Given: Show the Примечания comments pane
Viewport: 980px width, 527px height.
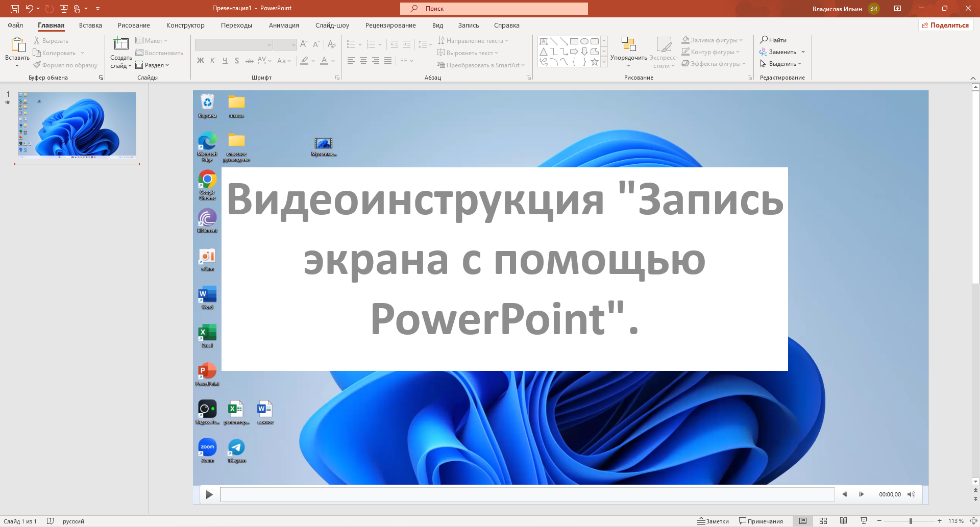Looking at the screenshot, I should pos(760,521).
